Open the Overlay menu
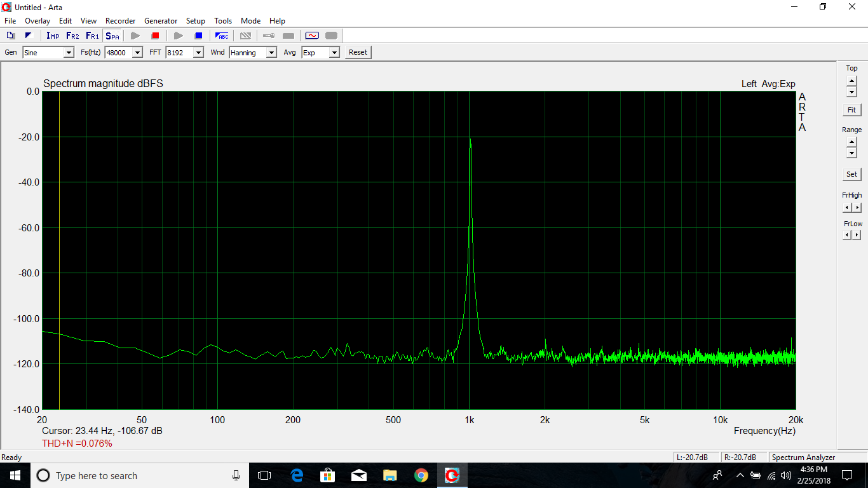 click(x=37, y=21)
